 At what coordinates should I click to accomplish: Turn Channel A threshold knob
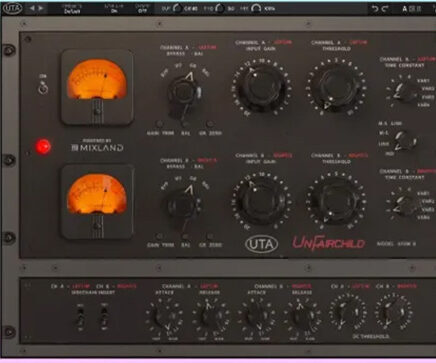tap(336, 87)
